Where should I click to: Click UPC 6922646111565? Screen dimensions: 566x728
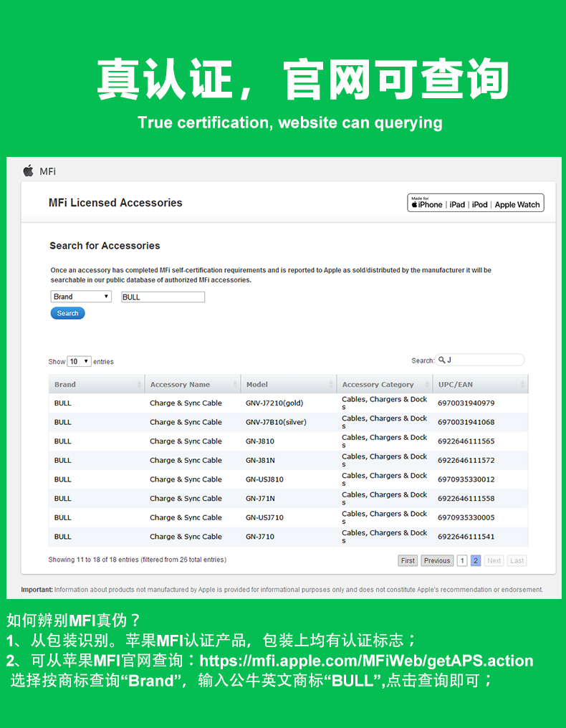pyautogui.click(x=466, y=441)
